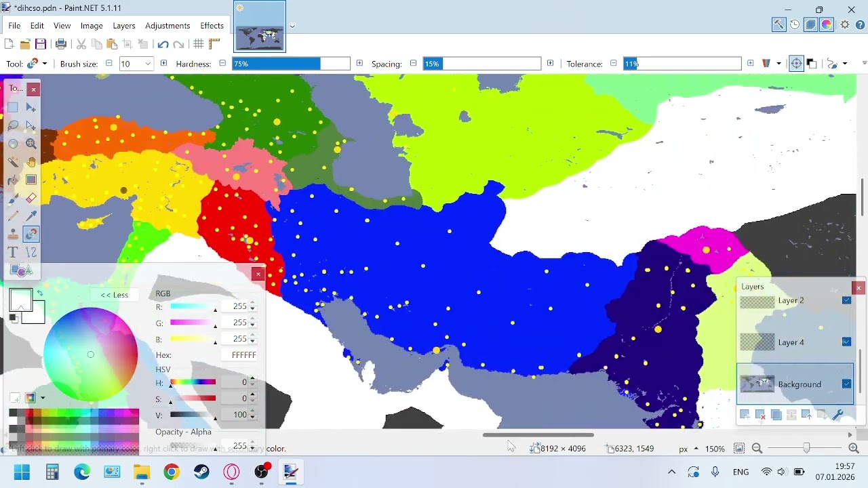Zoom out with the status bar minus magnifier
This screenshot has height=488, width=868.
click(757, 449)
